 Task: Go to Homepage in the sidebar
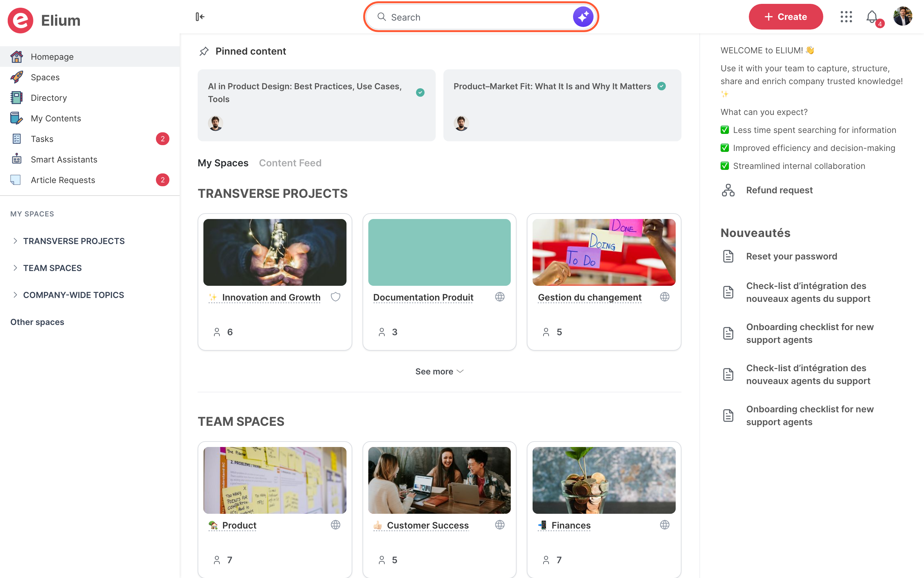coord(90,57)
